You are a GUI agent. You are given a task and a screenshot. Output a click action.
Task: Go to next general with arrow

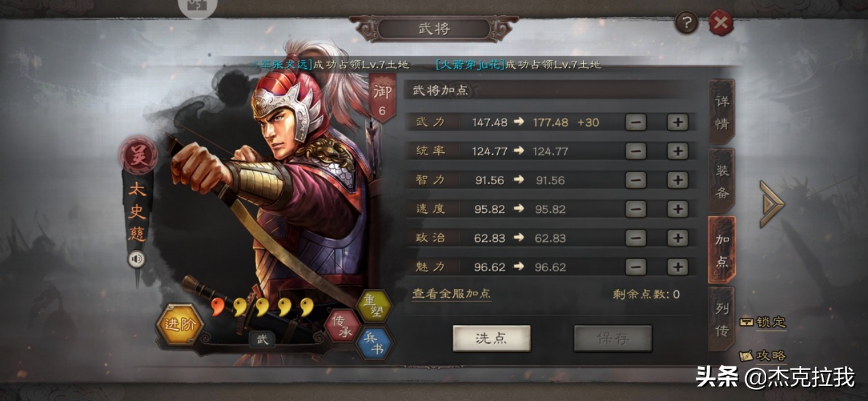pos(772,204)
